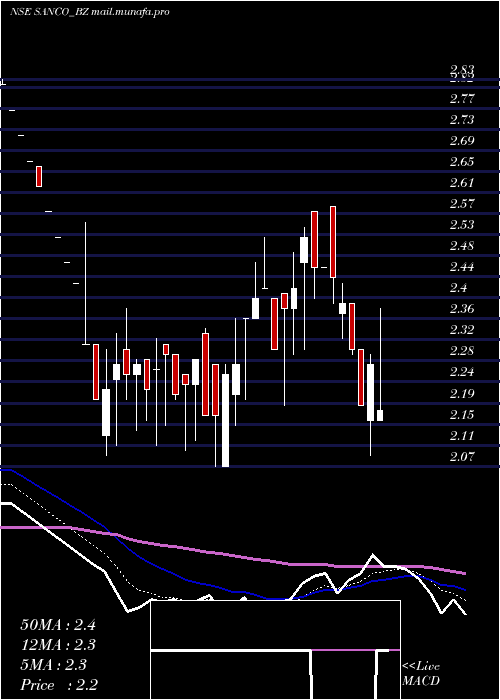
Task: Click the 2.57 price axis label
Action: pyautogui.click(x=462, y=204)
